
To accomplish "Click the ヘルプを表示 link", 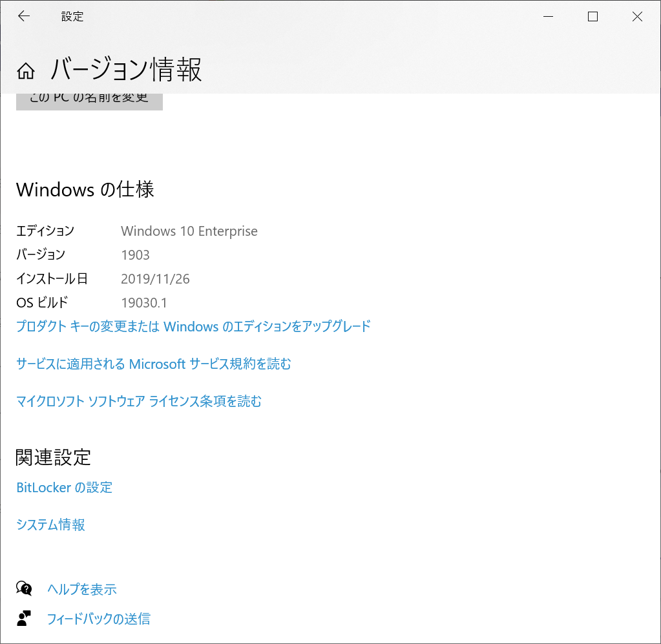I will point(82,589).
